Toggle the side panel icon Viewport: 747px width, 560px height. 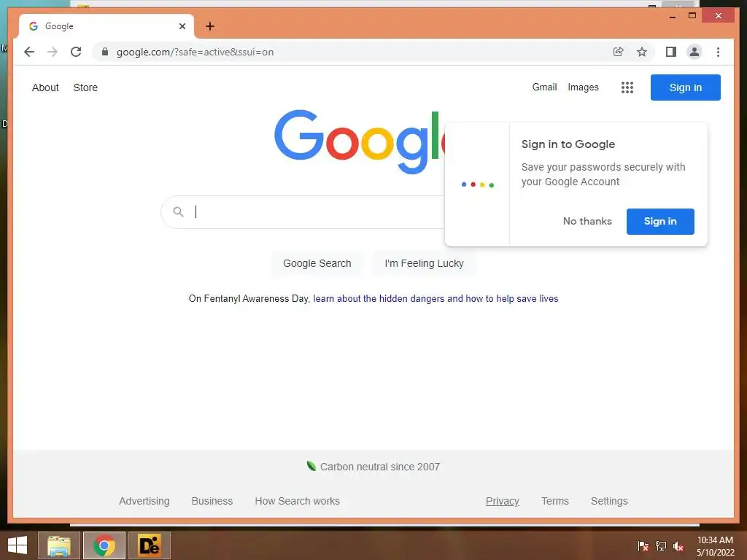(671, 52)
